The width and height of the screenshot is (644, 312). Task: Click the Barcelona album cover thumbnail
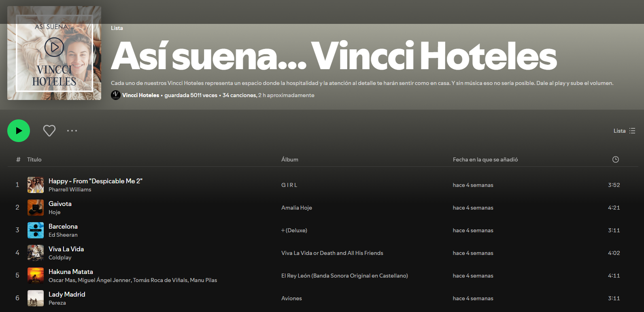tap(36, 230)
